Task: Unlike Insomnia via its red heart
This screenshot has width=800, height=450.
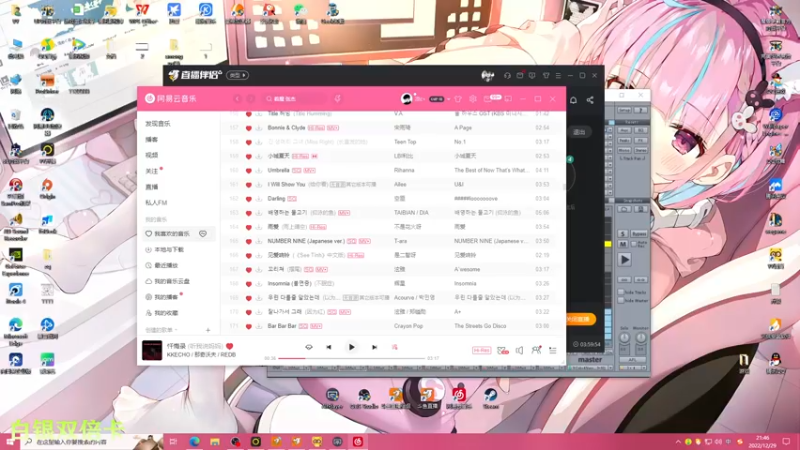Action: point(248,284)
